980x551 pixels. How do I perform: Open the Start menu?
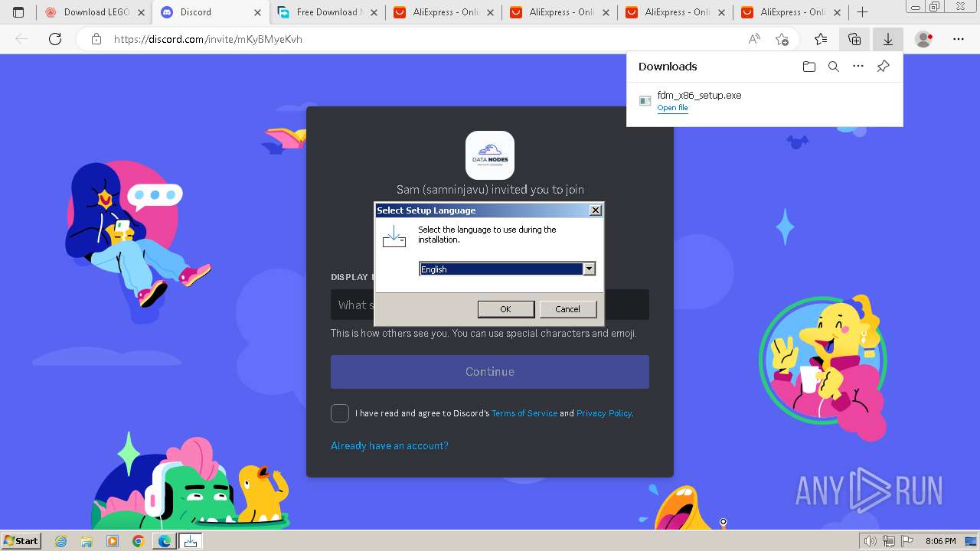click(21, 541)
